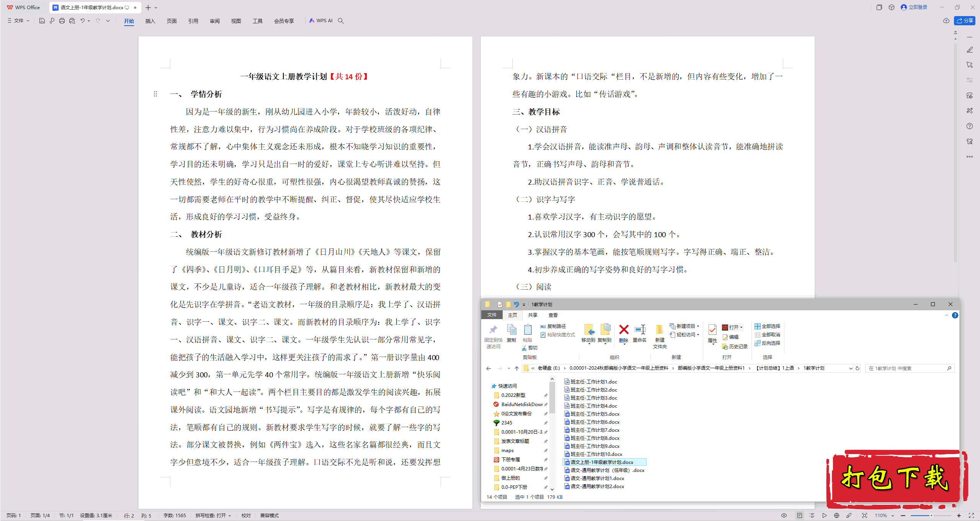
Task: Click the Explorer search box 在1教学计划中搜索
Action: tap(909, 369)
